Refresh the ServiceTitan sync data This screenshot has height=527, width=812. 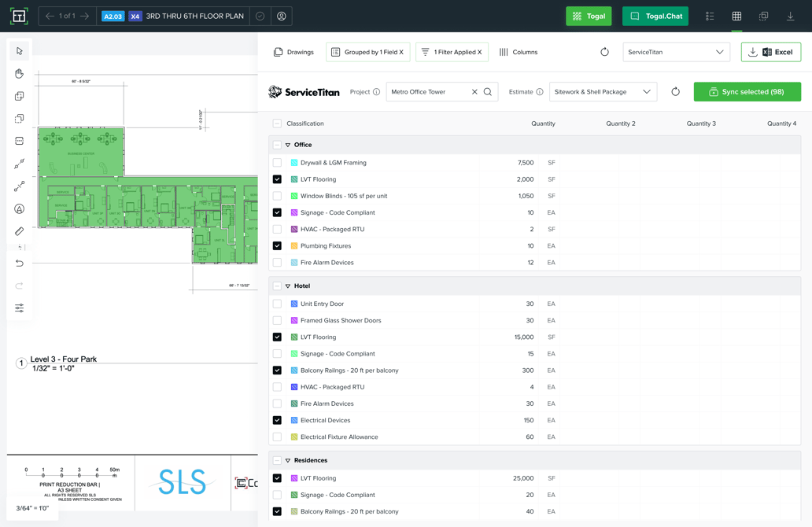675,91
